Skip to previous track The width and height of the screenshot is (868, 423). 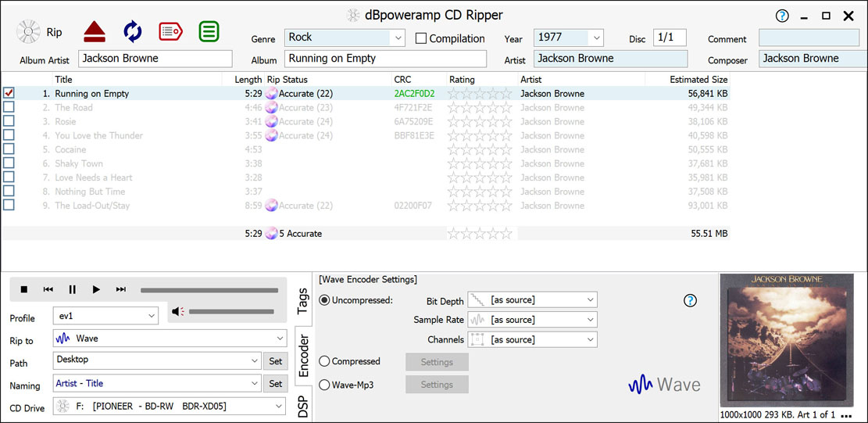[48, 289]
